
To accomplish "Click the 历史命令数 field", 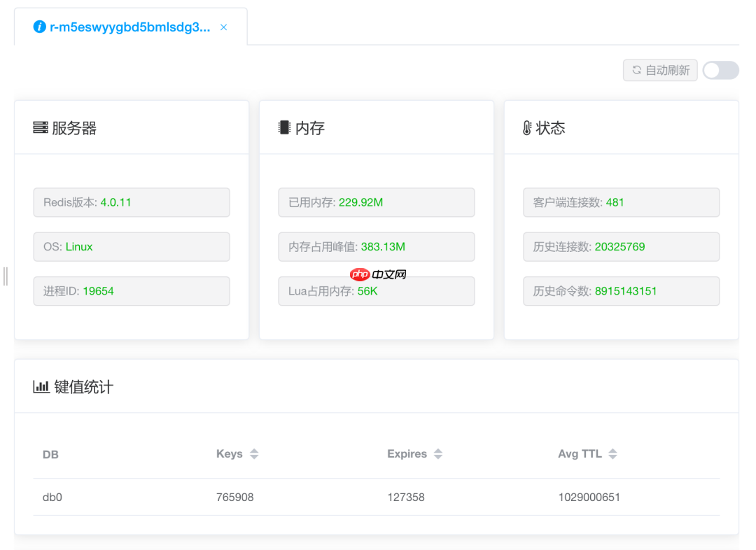I will [x=622, y=291].
